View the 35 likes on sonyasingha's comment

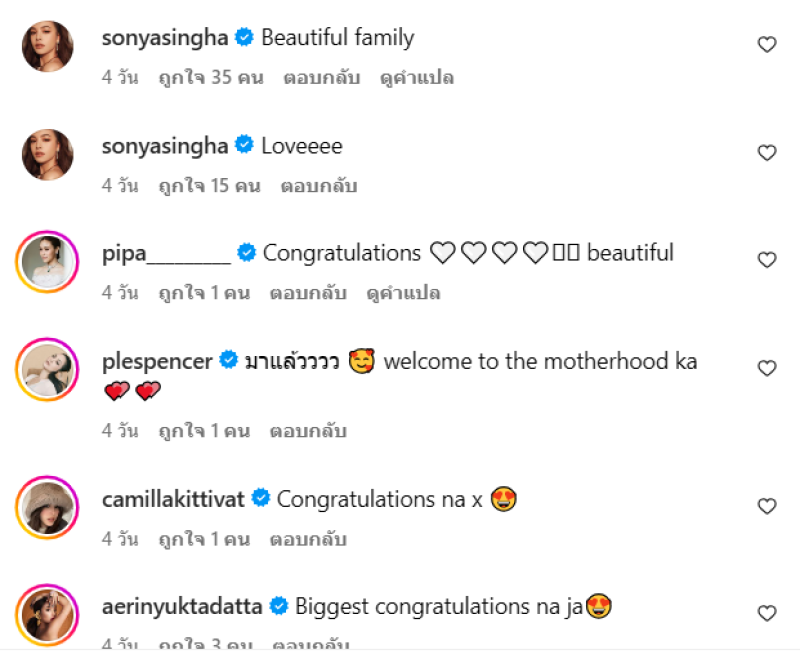click(211, 78)
